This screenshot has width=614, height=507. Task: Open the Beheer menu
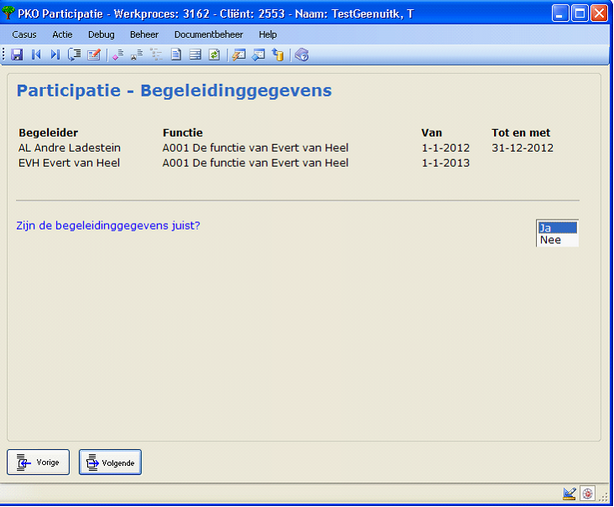pyautogui.click(x=144, y=35)
